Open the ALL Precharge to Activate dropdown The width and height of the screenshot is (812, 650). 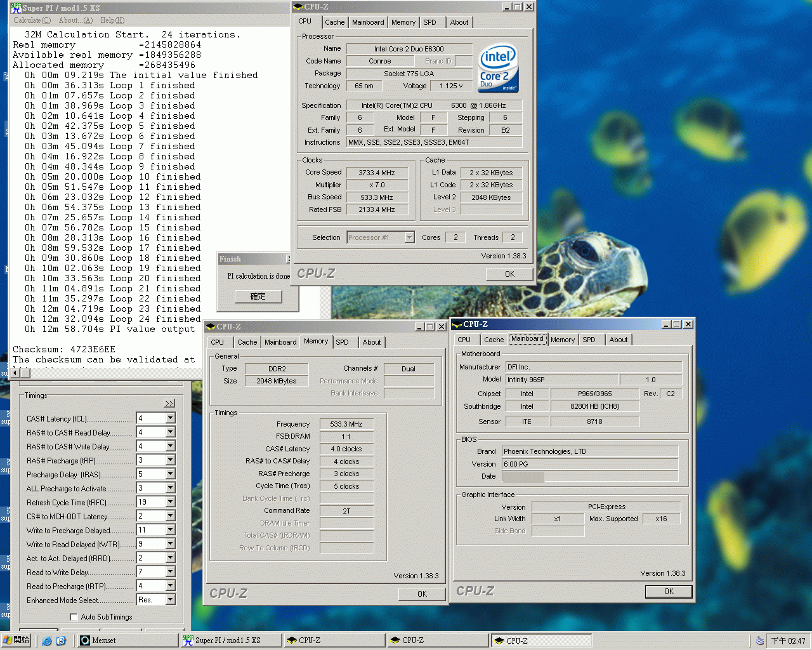pos(170,488)
